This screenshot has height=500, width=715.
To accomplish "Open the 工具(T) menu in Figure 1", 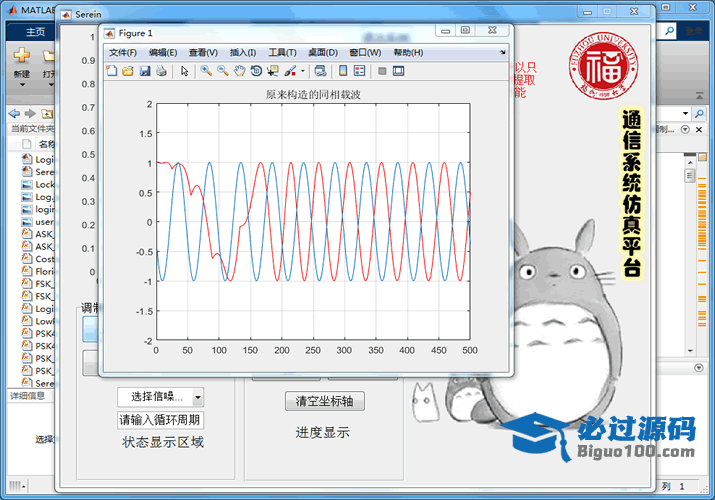I will pos(282,53).
